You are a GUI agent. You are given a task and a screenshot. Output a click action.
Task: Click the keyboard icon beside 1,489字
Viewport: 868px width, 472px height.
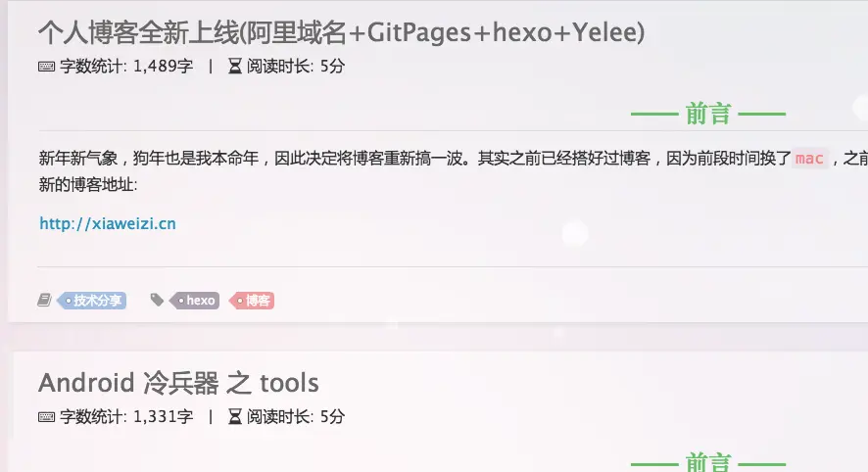point(46,67)
